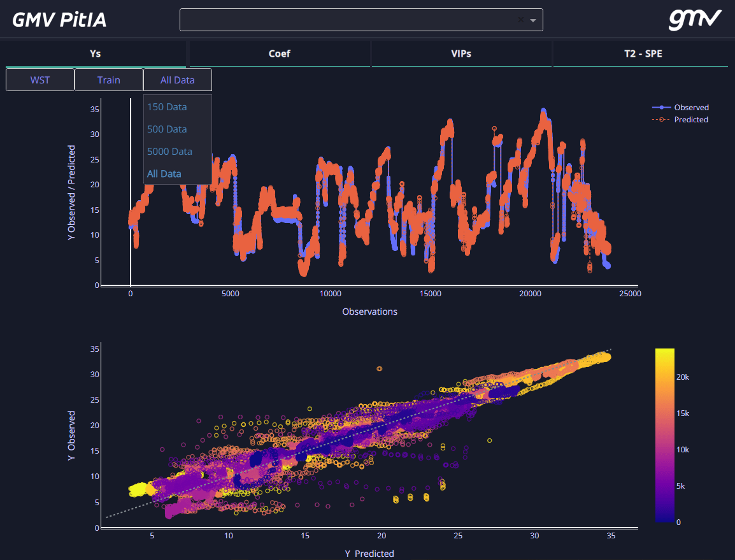Choose 150 Data from the menu
Image resolution: width=735 pixels, height=560 pixels.
[x=167, y=107]
